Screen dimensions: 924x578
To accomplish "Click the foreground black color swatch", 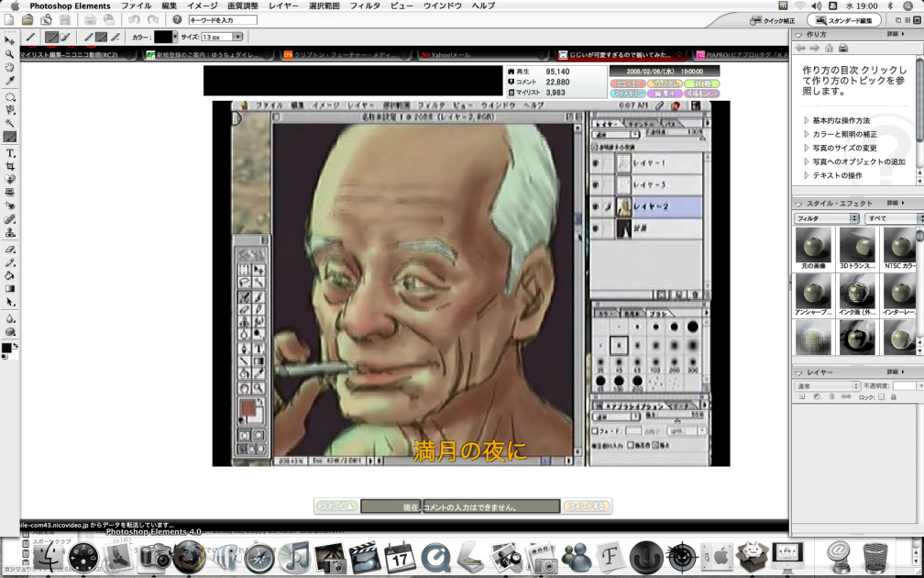I will 6,348.
